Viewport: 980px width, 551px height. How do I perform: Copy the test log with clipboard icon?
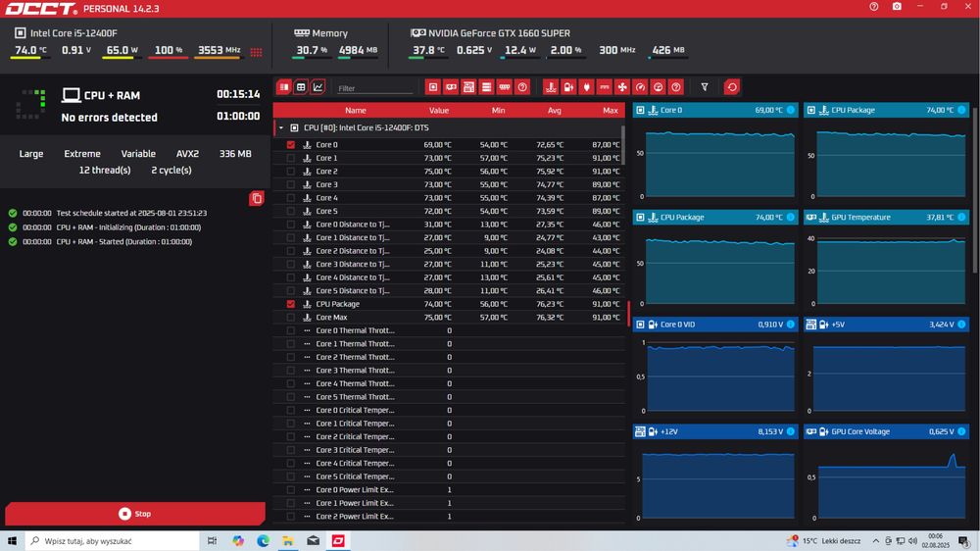[x=256, y=199]
